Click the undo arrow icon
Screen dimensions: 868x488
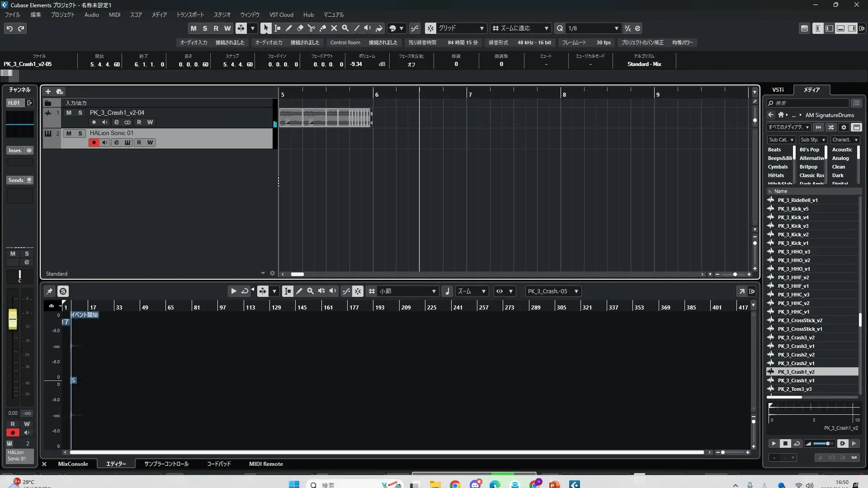tap(9, 28)
